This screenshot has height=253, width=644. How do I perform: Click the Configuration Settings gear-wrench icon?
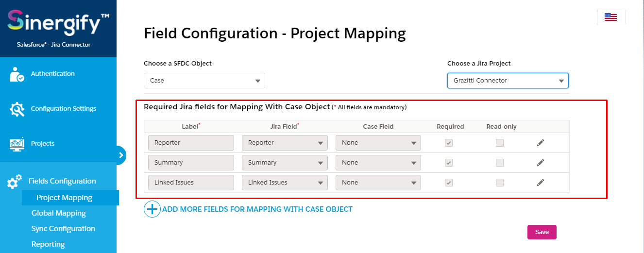pos(17,109)
